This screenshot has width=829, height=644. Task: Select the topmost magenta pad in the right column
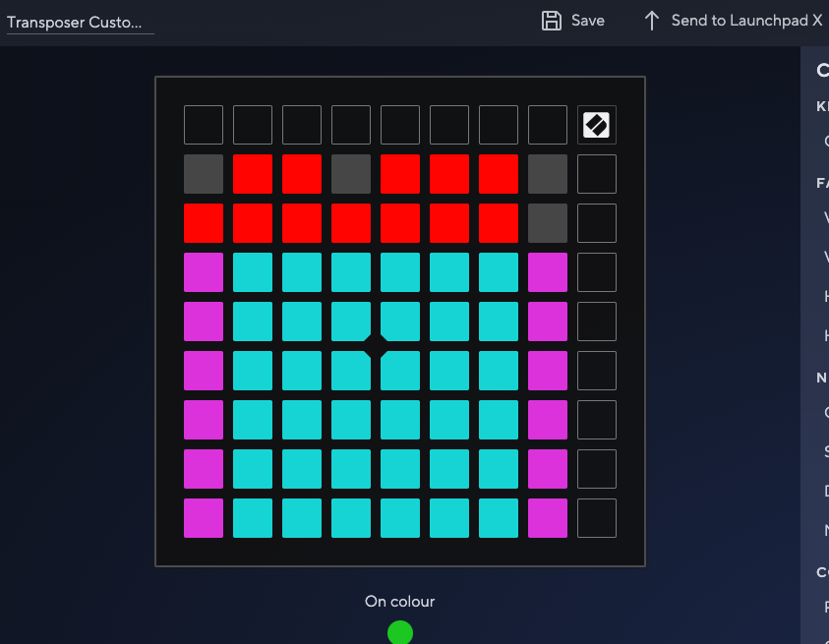[x=548, y=272]
